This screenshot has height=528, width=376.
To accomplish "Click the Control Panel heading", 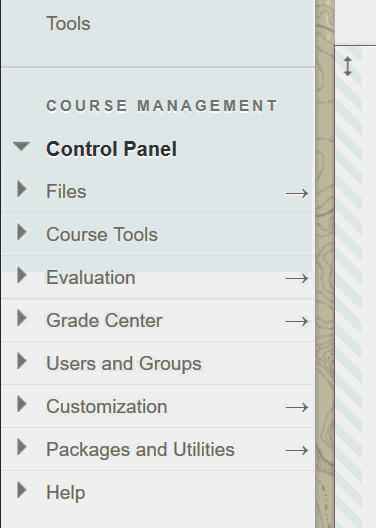I will click(111, 148).
